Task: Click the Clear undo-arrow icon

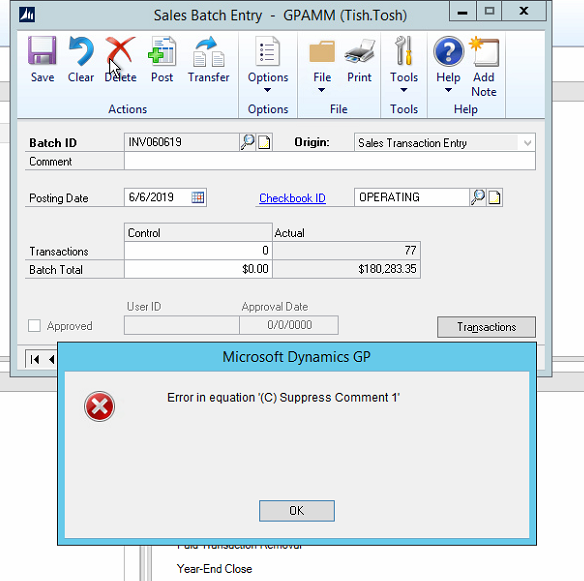Action: [81, 51]
